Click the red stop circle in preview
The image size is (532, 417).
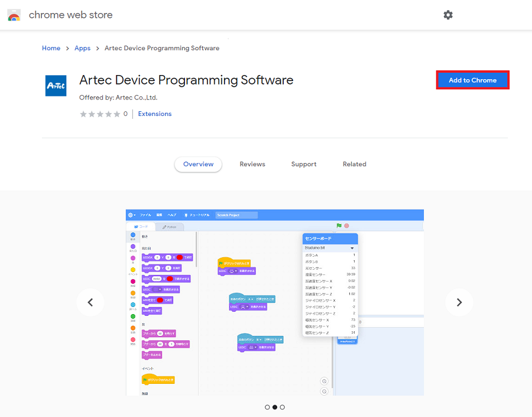coord(346,225)
